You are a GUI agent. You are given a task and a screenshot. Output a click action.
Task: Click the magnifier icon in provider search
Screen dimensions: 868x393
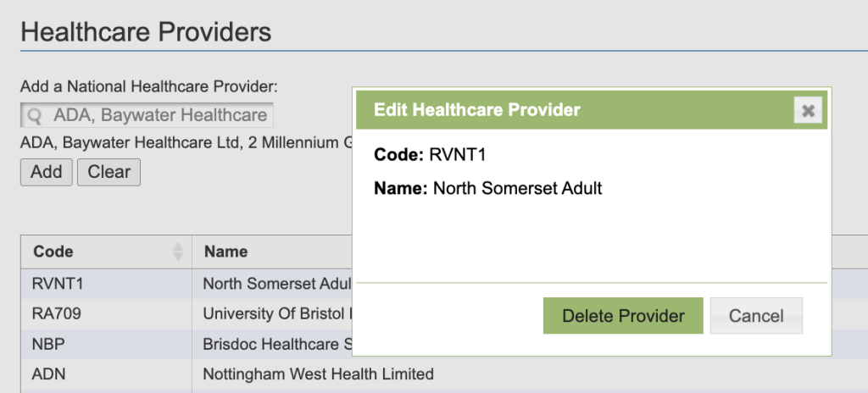point(35,115)
